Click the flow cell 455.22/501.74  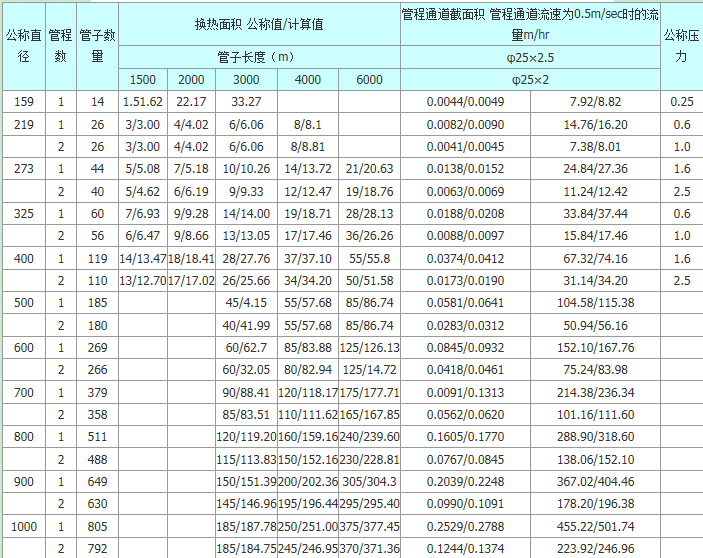(594, 526)
